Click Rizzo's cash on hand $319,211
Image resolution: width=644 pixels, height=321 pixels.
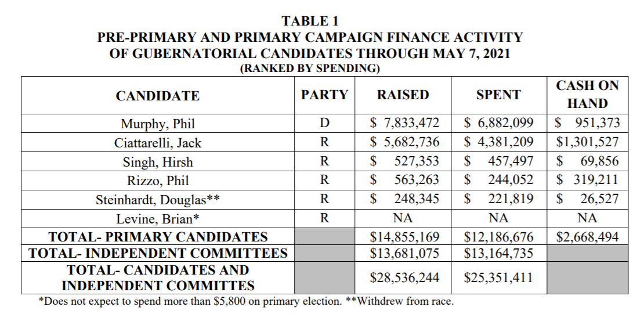(587, 180)
